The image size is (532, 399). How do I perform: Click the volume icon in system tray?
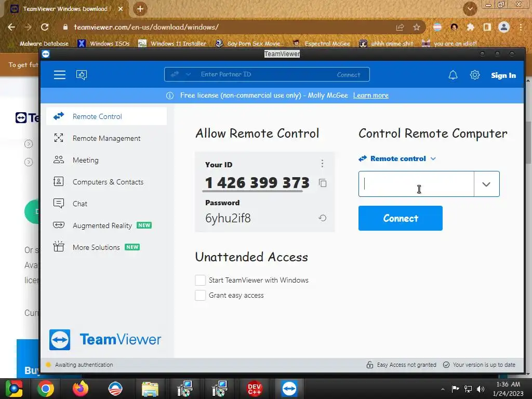coord(481,389)
